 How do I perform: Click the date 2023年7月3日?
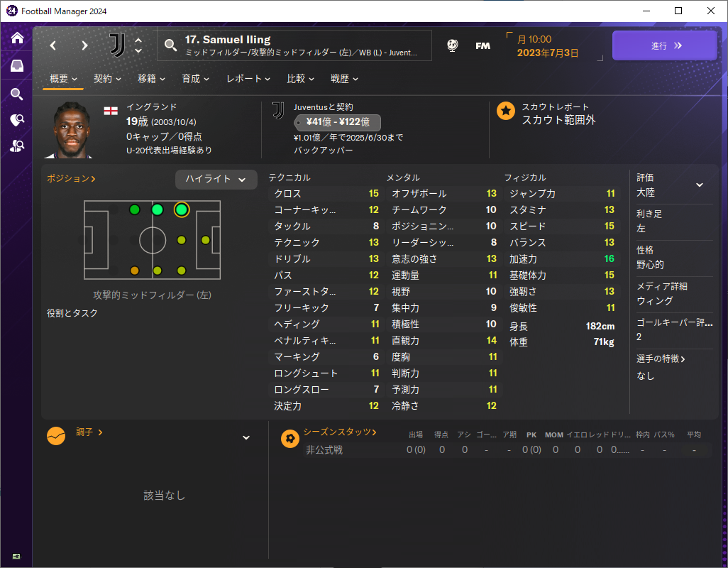(x=548, y=53)
